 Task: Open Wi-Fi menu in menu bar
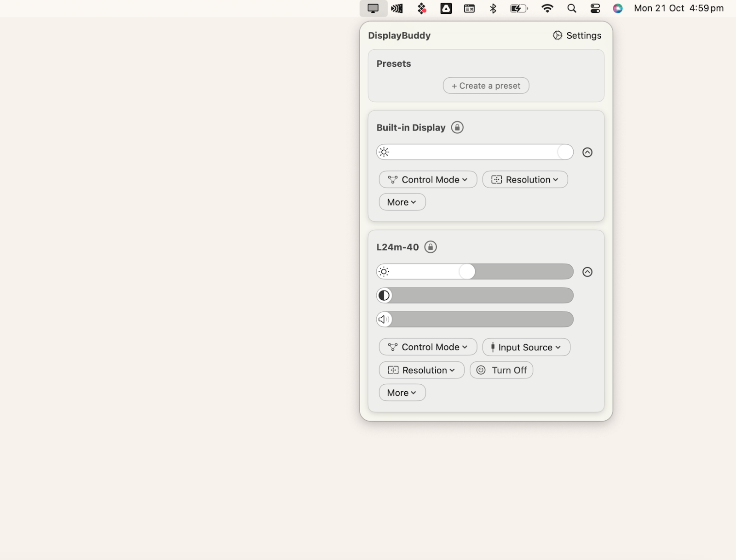(547, 8)
